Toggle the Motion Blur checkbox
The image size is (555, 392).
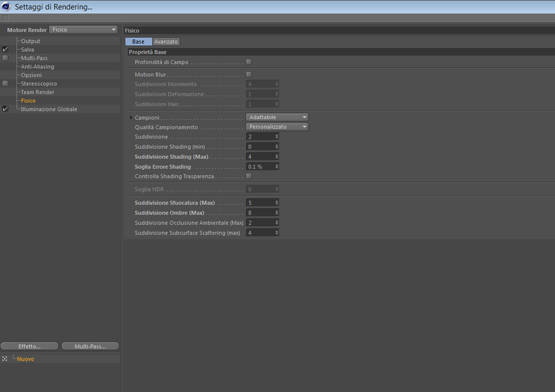(x=249, y=74)
